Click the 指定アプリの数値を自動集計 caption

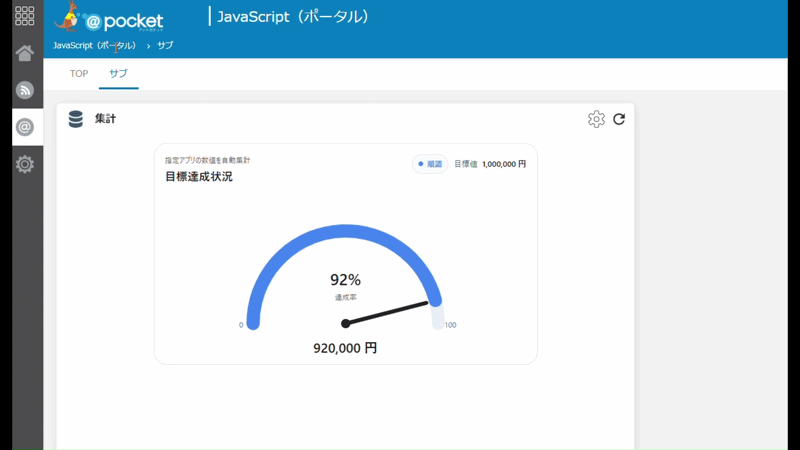[208, 160]
